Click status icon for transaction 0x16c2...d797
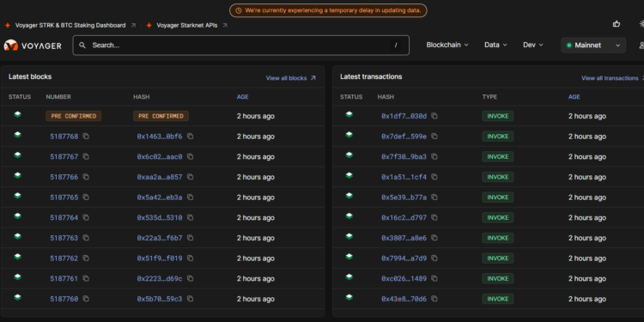Screen dimensions: 644x322 click(x=349, y=216)
